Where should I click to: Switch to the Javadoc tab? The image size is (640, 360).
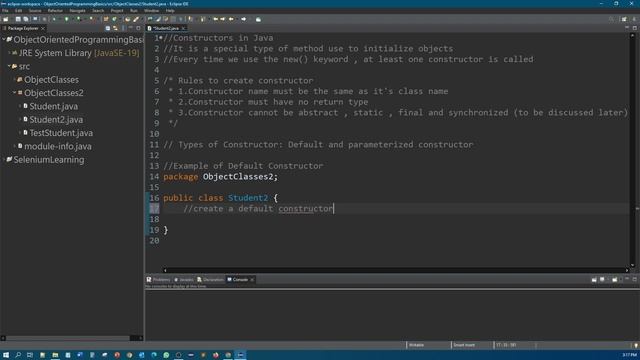pos(184,280)
